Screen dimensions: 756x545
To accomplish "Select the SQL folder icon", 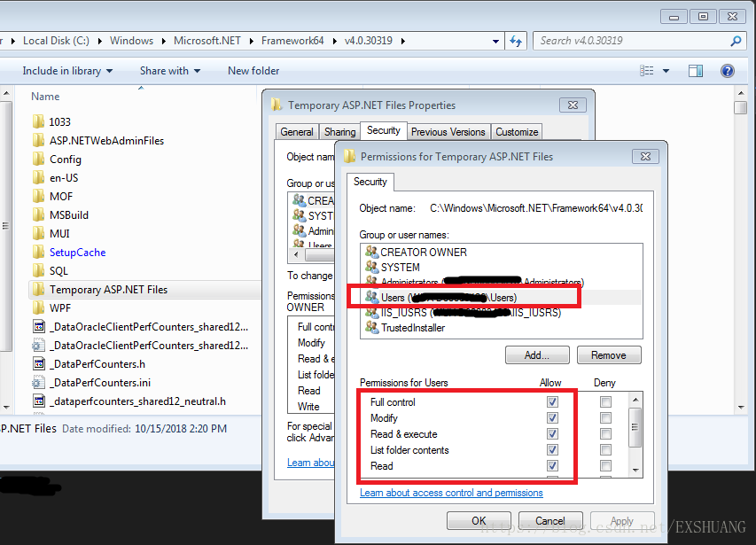I will point(39,270).
